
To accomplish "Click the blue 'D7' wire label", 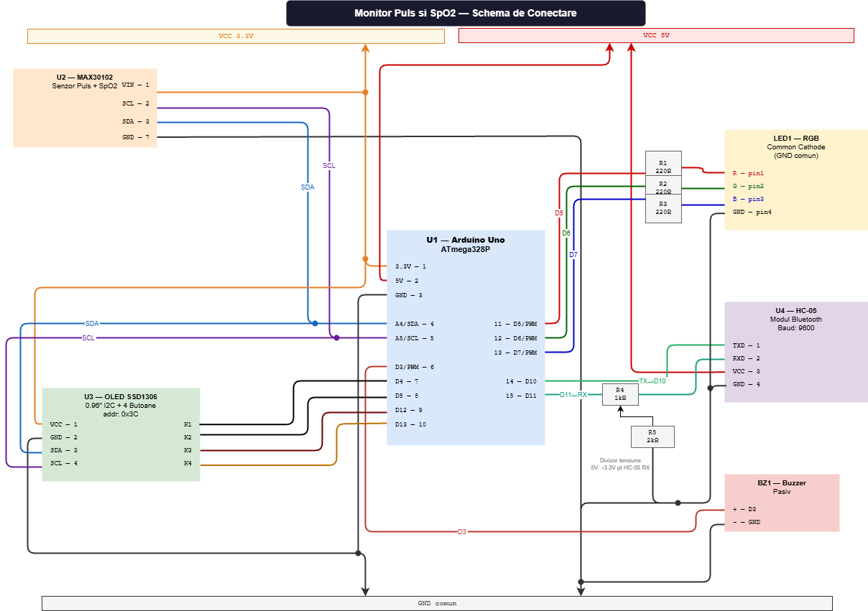I will (573, 255).
